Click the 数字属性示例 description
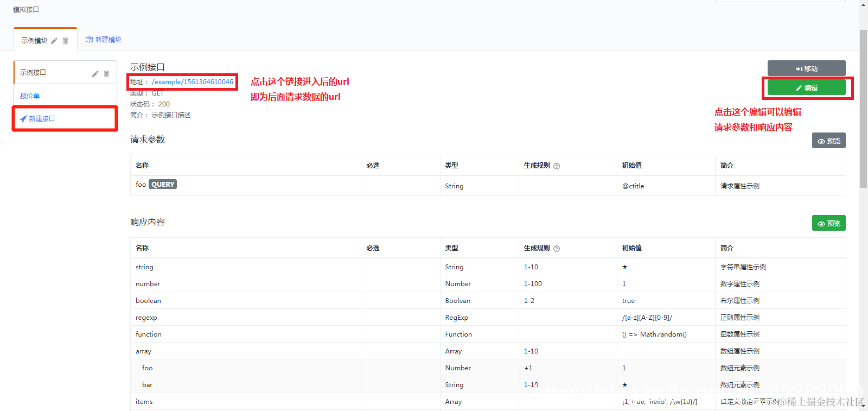868x411 pixels. click(740, 284)
